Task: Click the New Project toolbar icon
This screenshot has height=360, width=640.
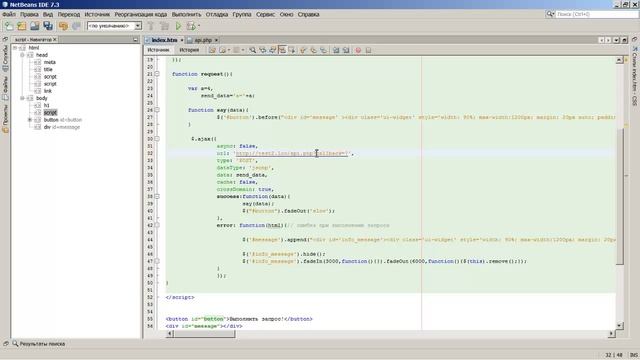Action: pos(22,26)
